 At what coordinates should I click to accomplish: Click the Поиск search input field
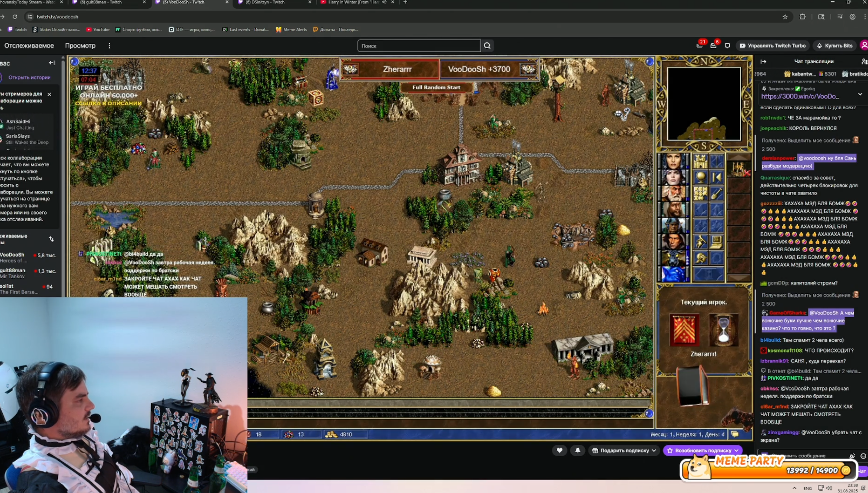[418, 46]
